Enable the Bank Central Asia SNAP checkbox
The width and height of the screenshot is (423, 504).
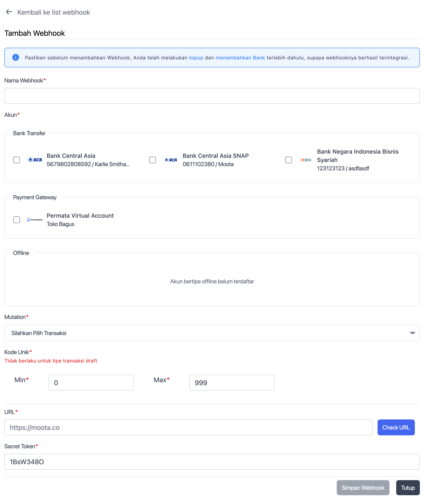(152, 160)
